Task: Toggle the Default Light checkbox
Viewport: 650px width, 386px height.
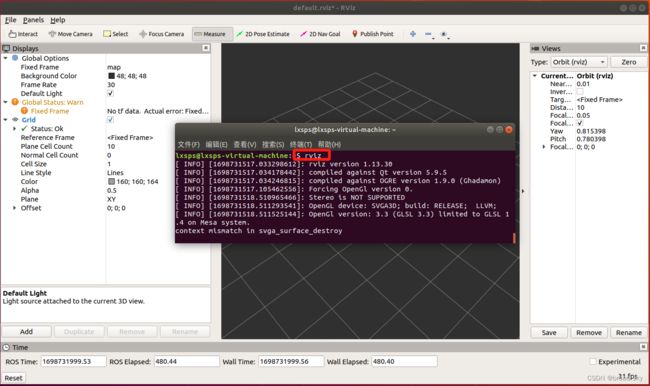Action: pyautogui.click(x=110, y=93)
